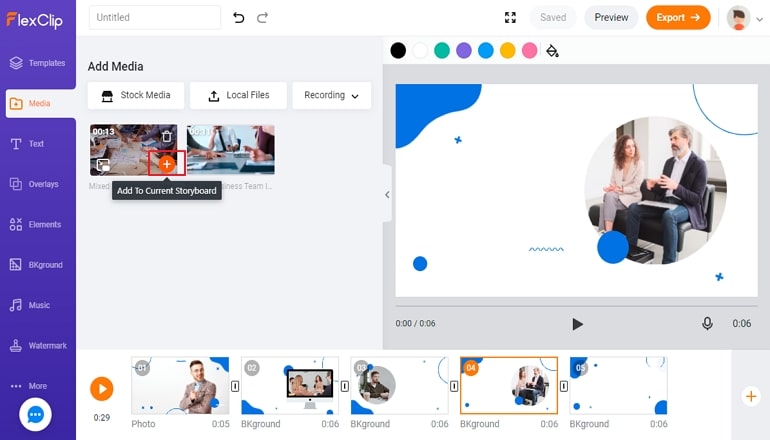
Task: Open the chat support bubble
Action: pos(35,414)
